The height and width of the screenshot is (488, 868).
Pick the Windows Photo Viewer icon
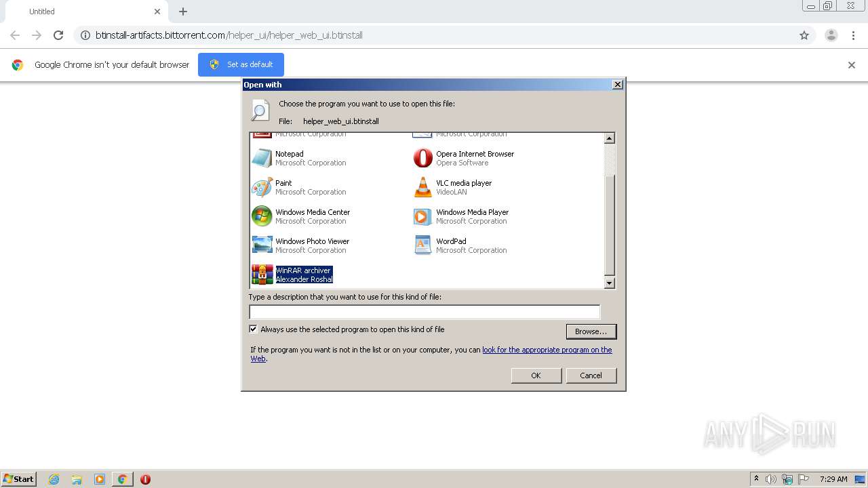click(x=262, y=245)
